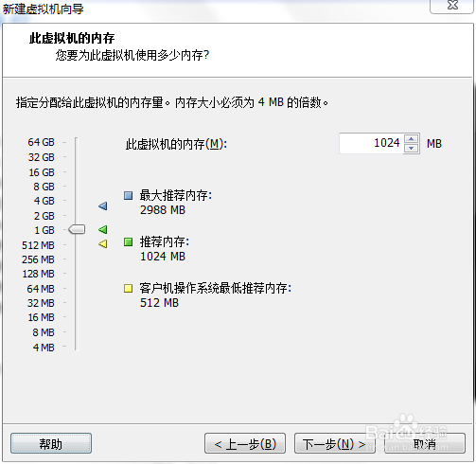Set slider to the 512 MB tick
The width and height of the screenshot is (476, 464).
point(76,245)
